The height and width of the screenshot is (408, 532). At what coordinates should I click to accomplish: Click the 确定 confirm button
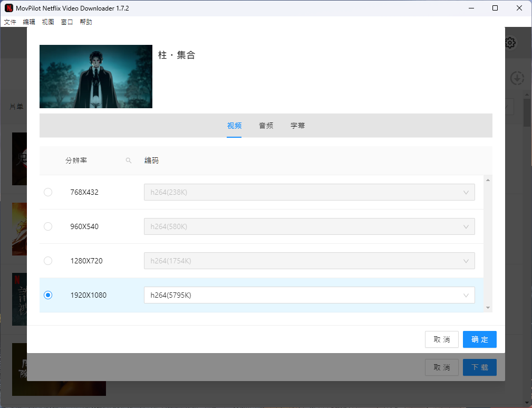tap(479, 339)
